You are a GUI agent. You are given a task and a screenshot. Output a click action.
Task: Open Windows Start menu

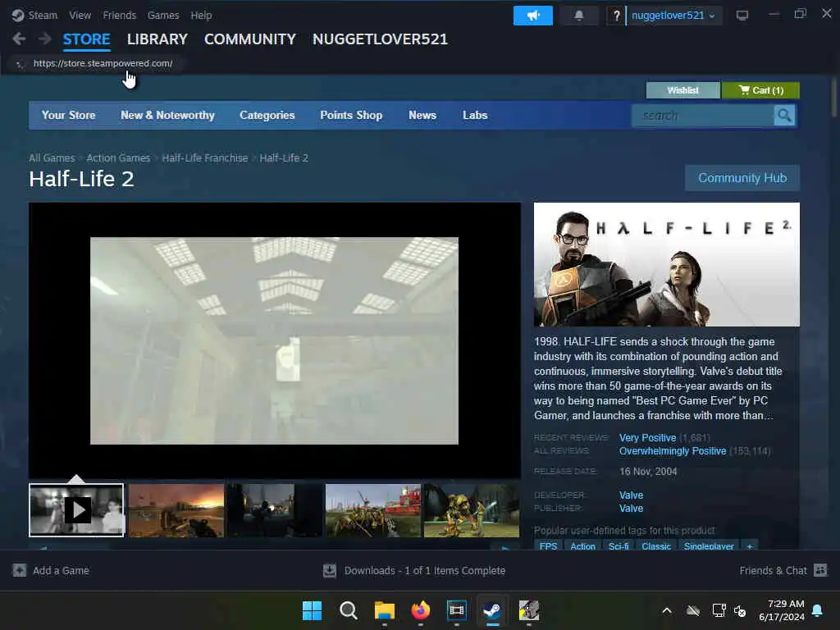tap(312, 610)
